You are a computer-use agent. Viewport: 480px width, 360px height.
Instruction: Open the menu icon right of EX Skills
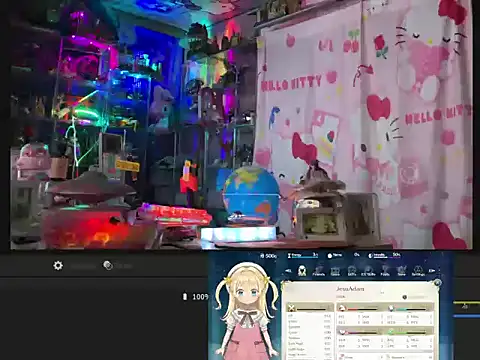[x=385, y=271]
